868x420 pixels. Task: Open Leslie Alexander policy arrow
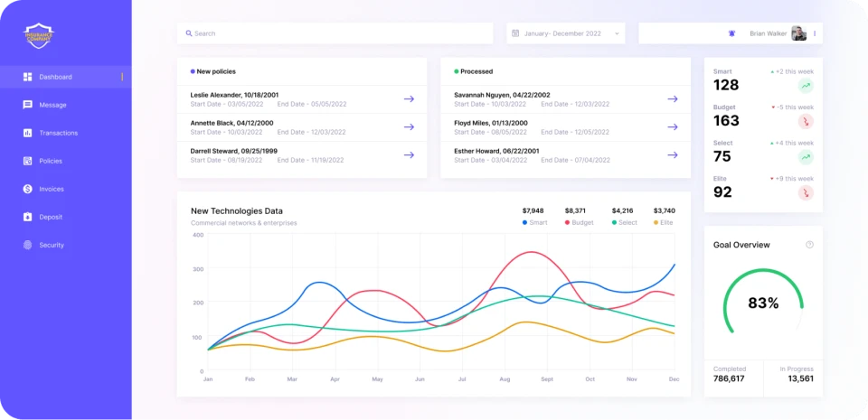[x=409, y=99]
